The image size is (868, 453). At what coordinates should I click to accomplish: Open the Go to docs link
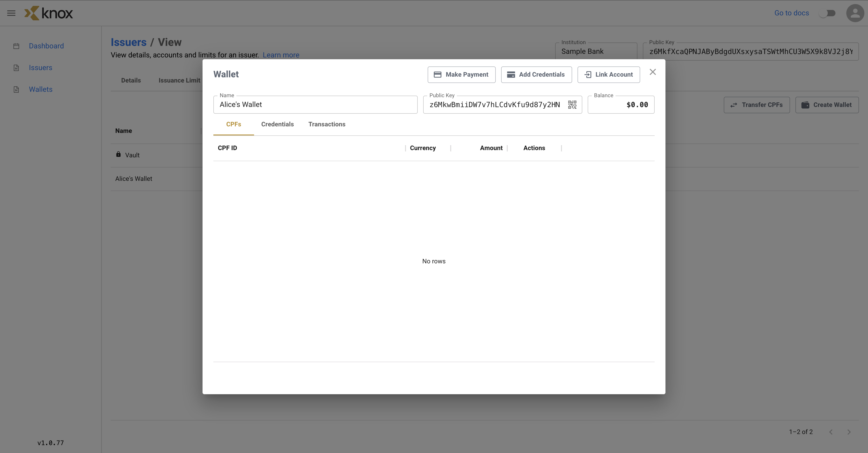point(792,13)
